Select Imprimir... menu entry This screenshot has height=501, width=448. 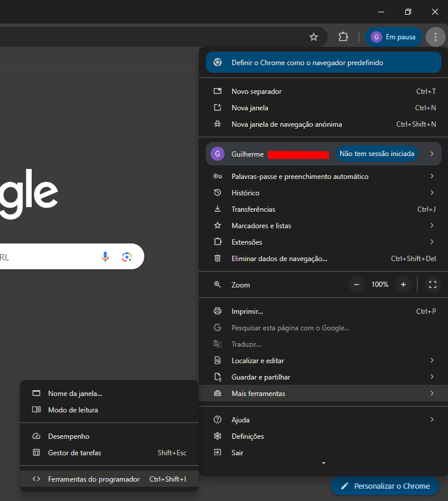(324, 311)
